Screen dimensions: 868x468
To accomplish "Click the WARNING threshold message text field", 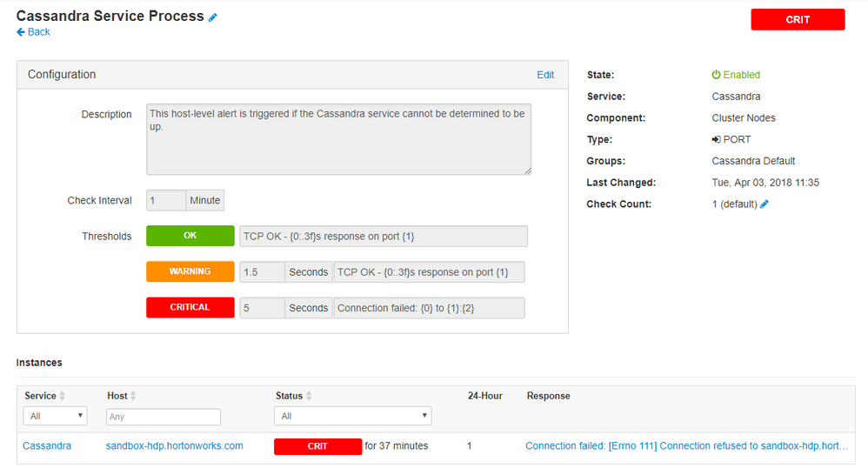I will [x=429, y=272].
